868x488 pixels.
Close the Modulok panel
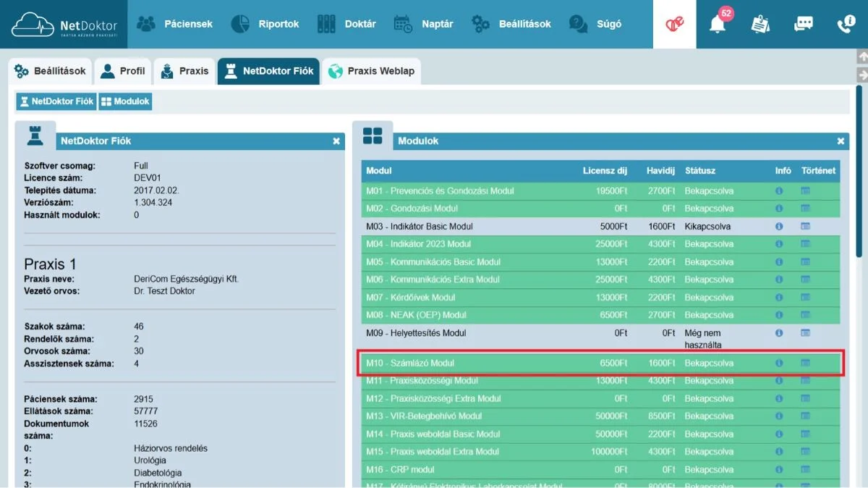coord(841,141)
